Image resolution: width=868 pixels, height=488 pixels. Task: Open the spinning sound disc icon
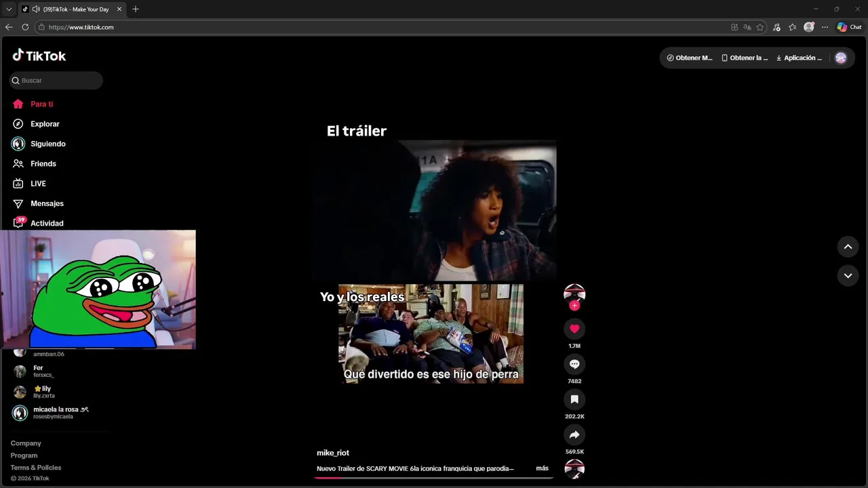(x=574, y=469)
